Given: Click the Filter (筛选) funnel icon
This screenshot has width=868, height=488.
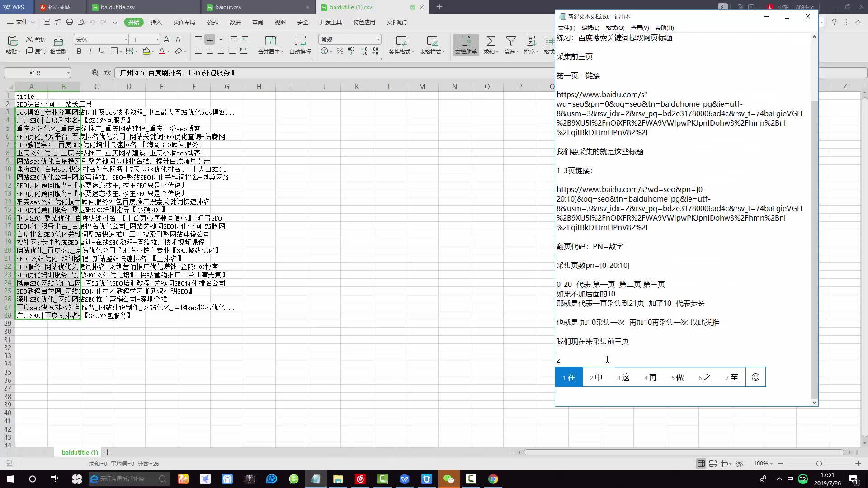Looking at the screenshot, I should click(511, 41).
